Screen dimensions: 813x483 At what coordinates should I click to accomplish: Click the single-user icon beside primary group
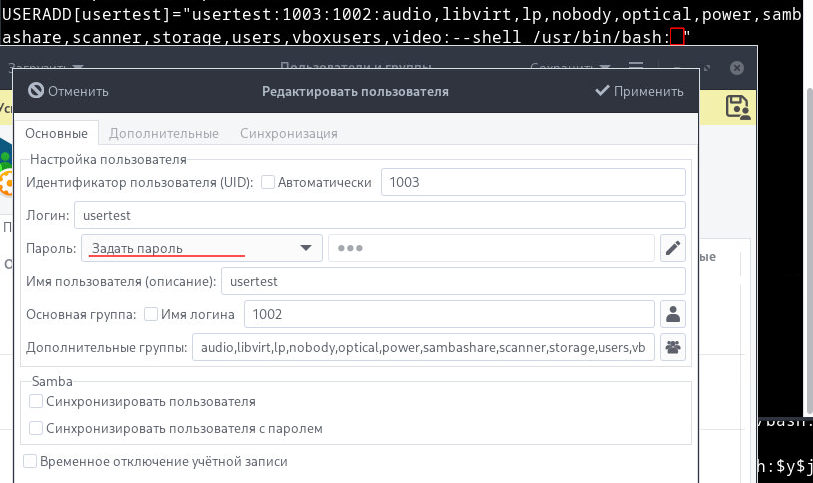coord(673,314)
